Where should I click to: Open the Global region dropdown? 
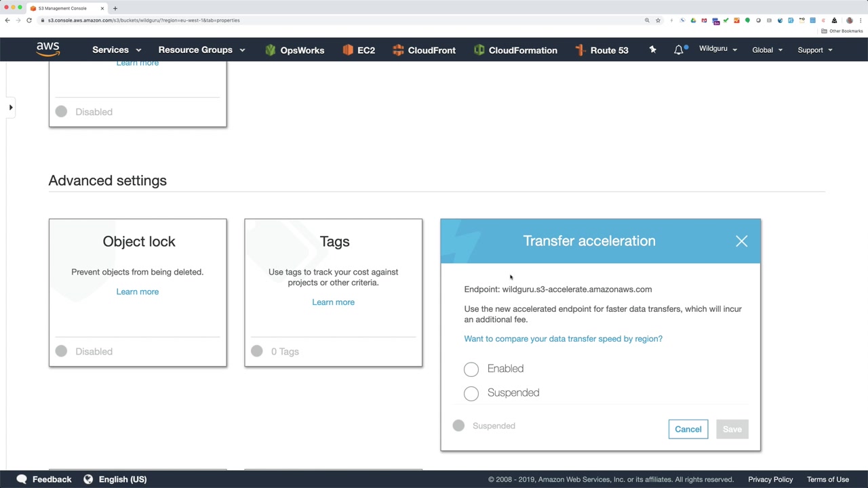click(x=767, y=50)
